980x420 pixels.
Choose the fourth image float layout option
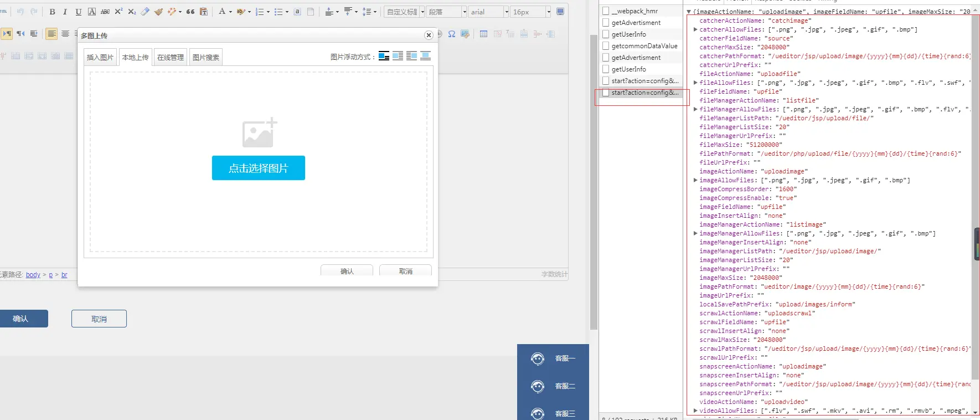pyautogui.click(x=425, y=56)
